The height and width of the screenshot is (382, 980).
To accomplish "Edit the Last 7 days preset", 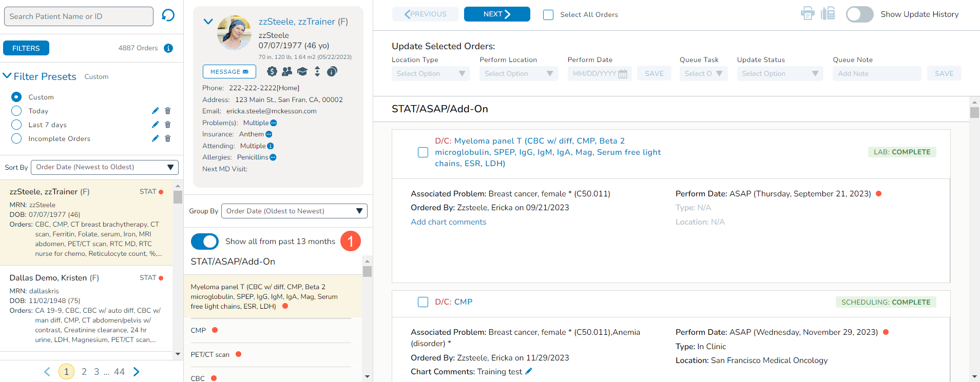I will coord(155,125).
